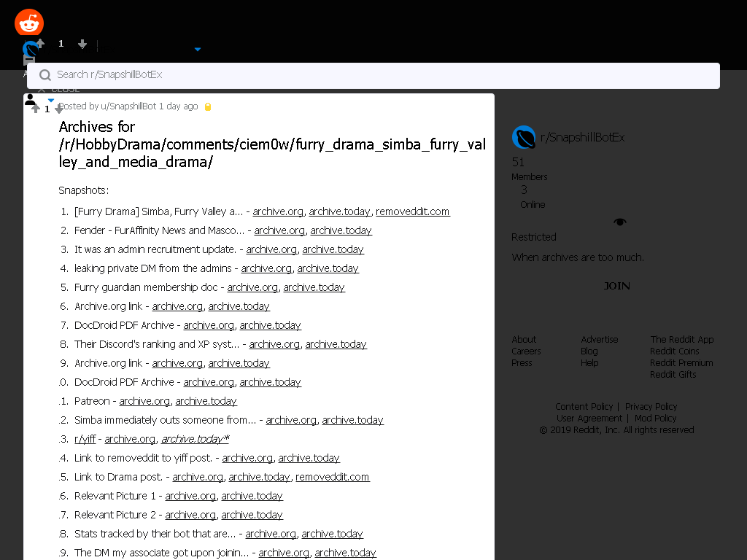This screenshot has width=747, height=560.
Task: Open the 'Blog' footer link
Action: 589,351
